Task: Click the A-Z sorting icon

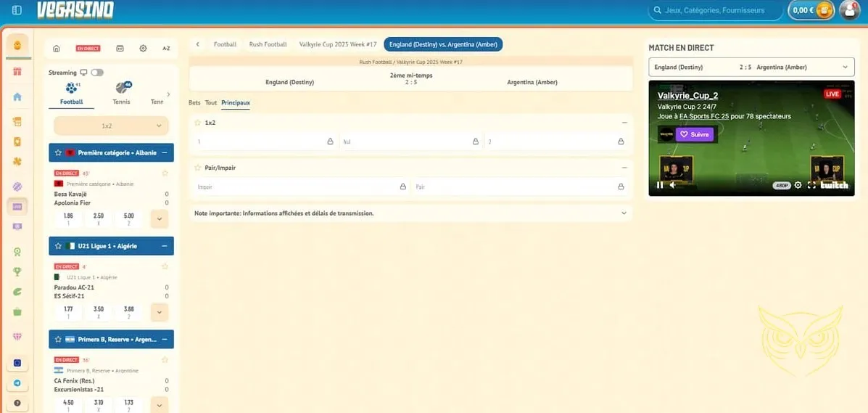Action: tap(166, 49)
